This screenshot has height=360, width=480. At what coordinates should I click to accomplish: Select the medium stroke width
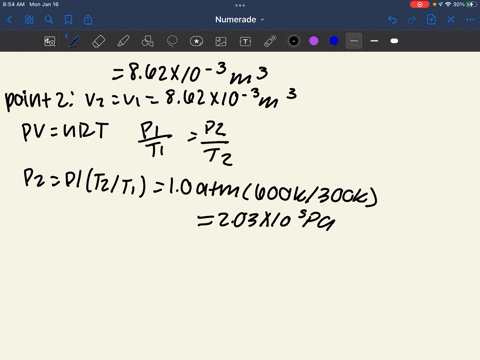point(374,41)
